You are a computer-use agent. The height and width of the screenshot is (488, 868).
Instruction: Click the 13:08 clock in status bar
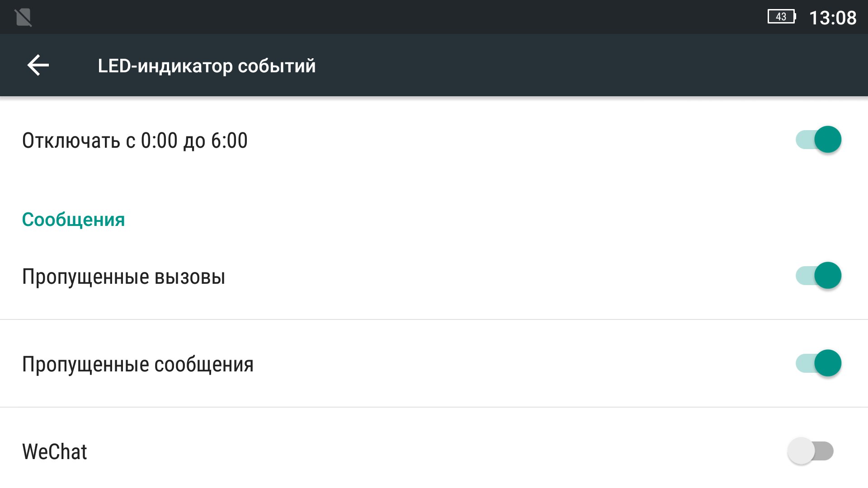click(x=832, y=18)
